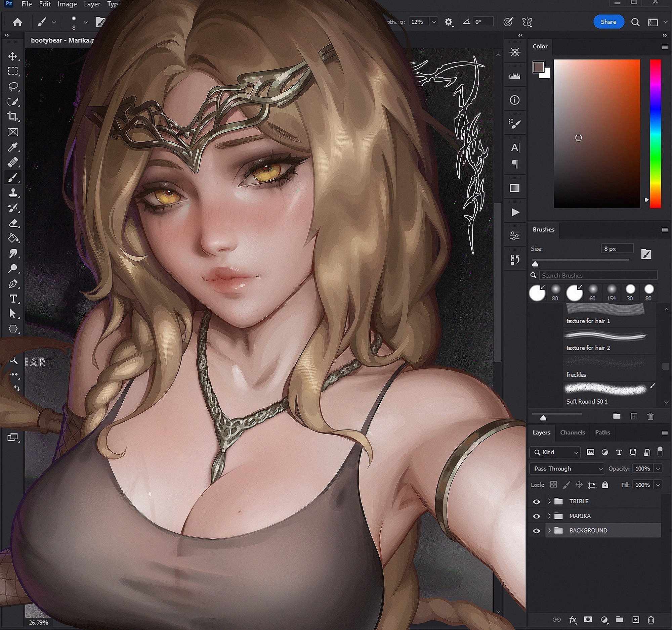Click the search magnifier beside Share

tap(635, 22)
